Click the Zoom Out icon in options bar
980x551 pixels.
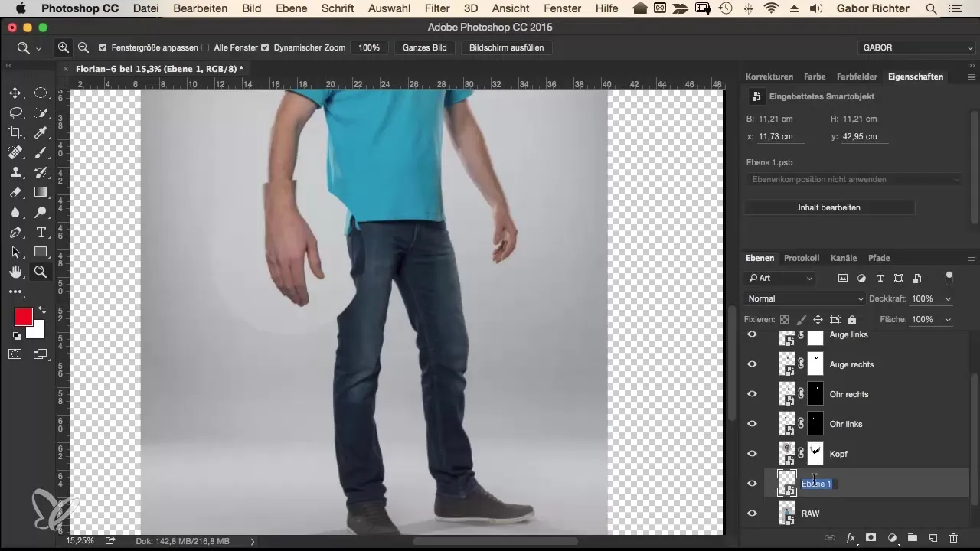[x=83, y=47]
